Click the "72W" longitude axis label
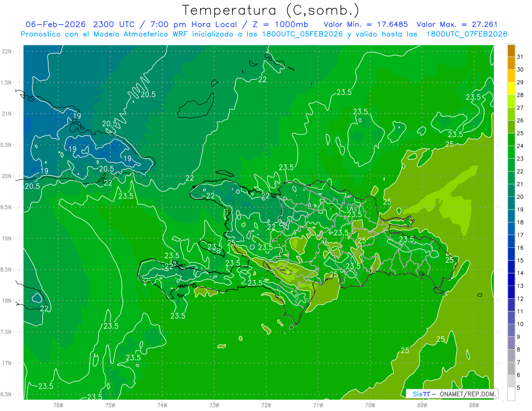532x411 pixels. pyautogui.click(x=266, y=405)
